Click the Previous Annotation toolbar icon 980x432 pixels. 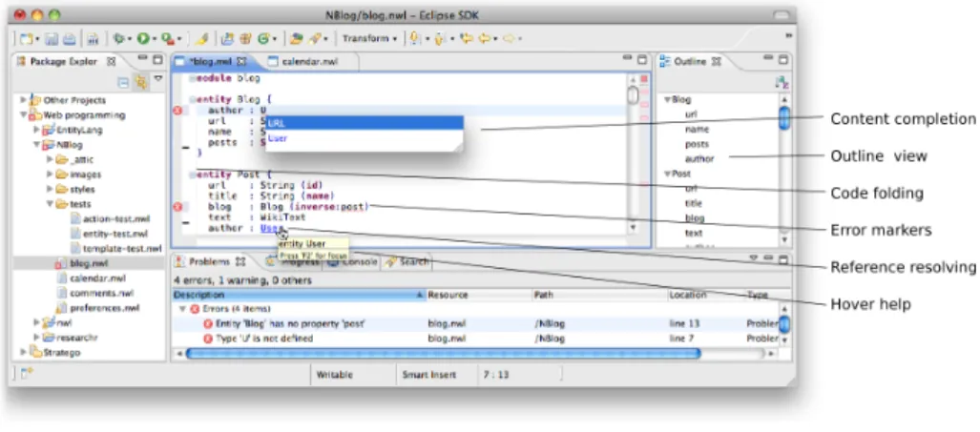(439, 39)
